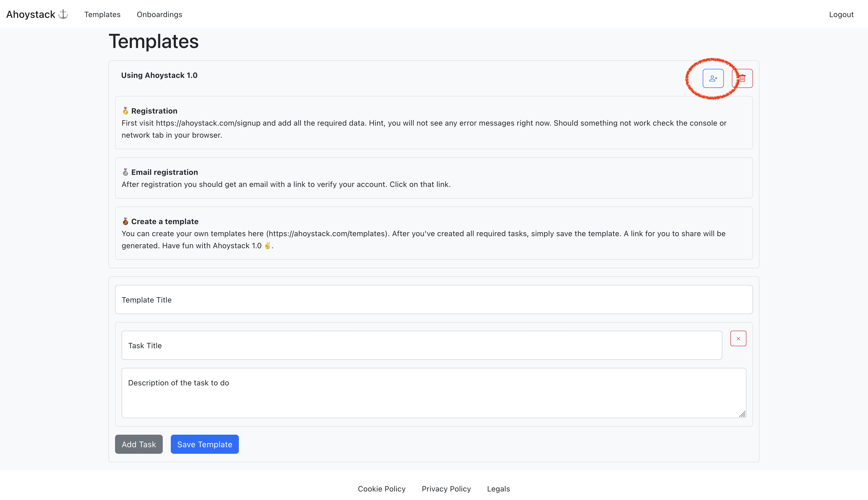Save the new template

click(204, 444)
